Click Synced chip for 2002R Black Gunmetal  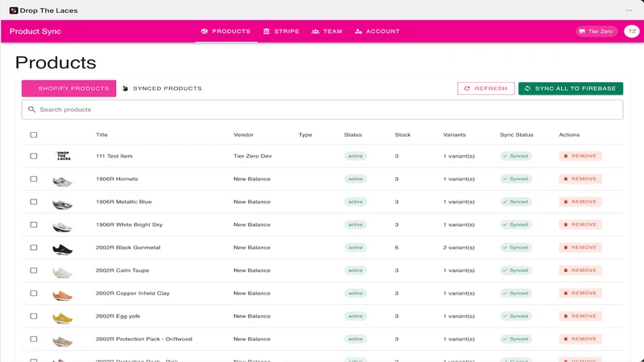point(516,248)
